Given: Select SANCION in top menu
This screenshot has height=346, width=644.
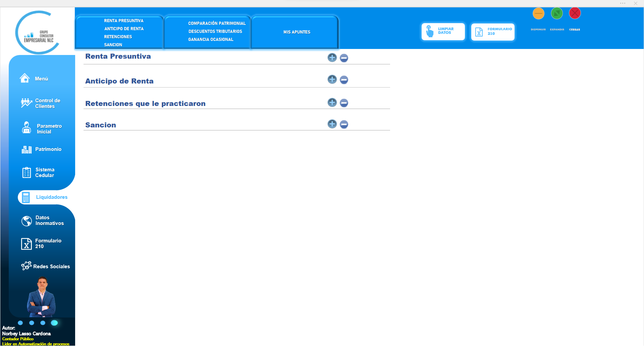Looking at the screenshot, I should [x=113, y=45].
